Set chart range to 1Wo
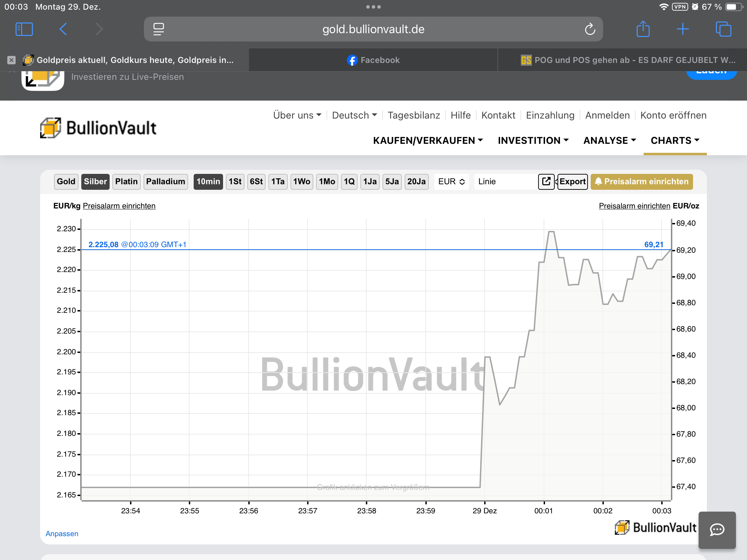Screen dimensions: 747x560 pyautogui.click(x=302, y=181)
